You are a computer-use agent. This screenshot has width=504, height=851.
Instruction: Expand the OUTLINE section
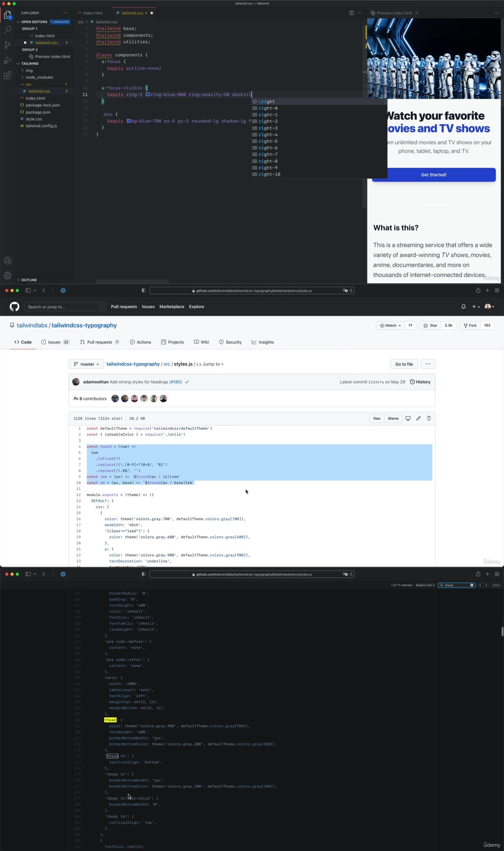point(29,280)
